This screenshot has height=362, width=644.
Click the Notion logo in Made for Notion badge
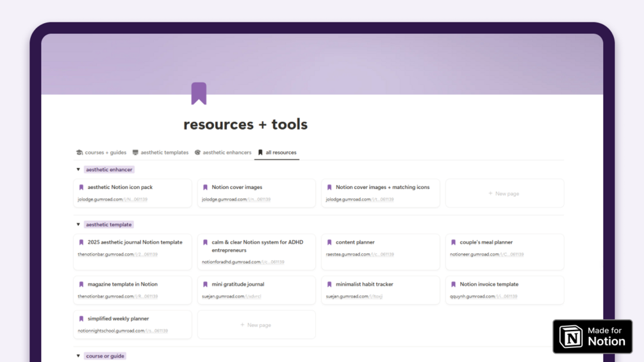pos(571,336)
